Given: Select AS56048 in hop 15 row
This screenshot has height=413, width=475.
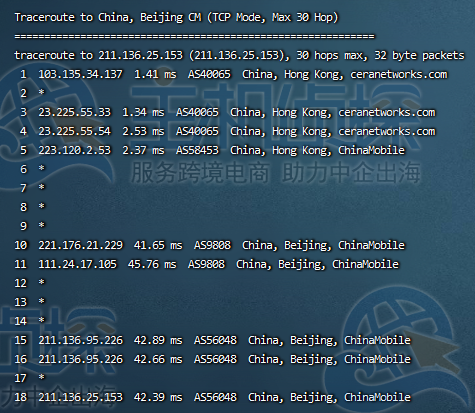Looking at the screenshot, I should (x=215, y=340).
